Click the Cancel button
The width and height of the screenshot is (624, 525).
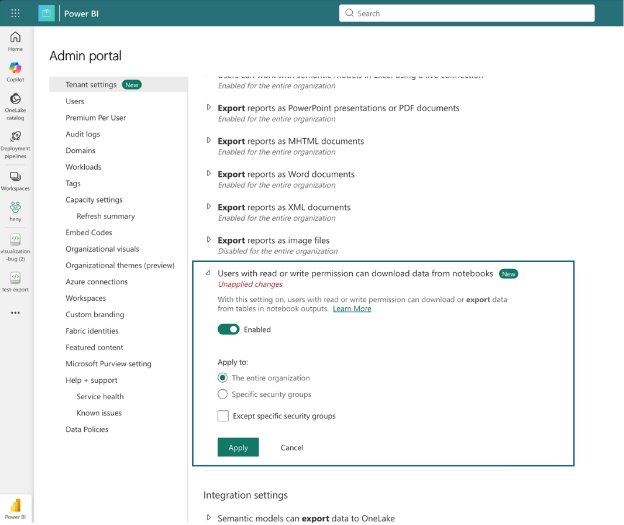point(292,447)
